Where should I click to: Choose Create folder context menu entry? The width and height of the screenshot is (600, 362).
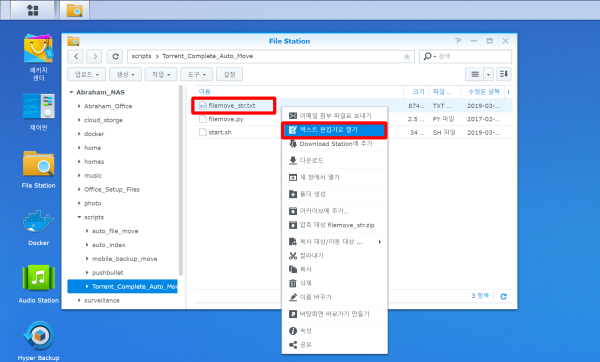(335, 194)
